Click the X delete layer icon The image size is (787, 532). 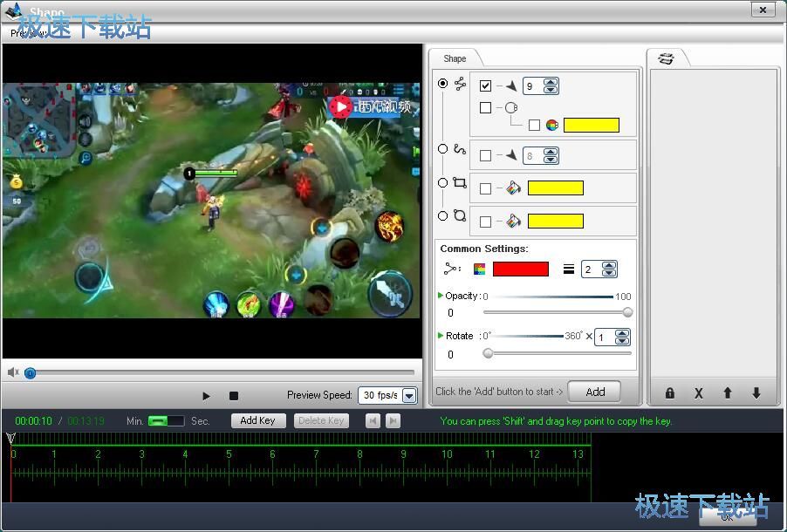click(699, 393)
